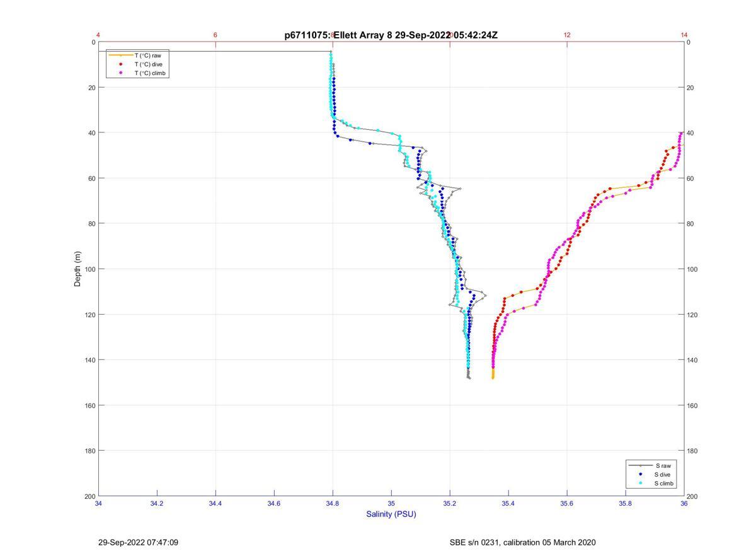
Task: Click the gray line sample beside 'S raw'
Action: point(640,465)
